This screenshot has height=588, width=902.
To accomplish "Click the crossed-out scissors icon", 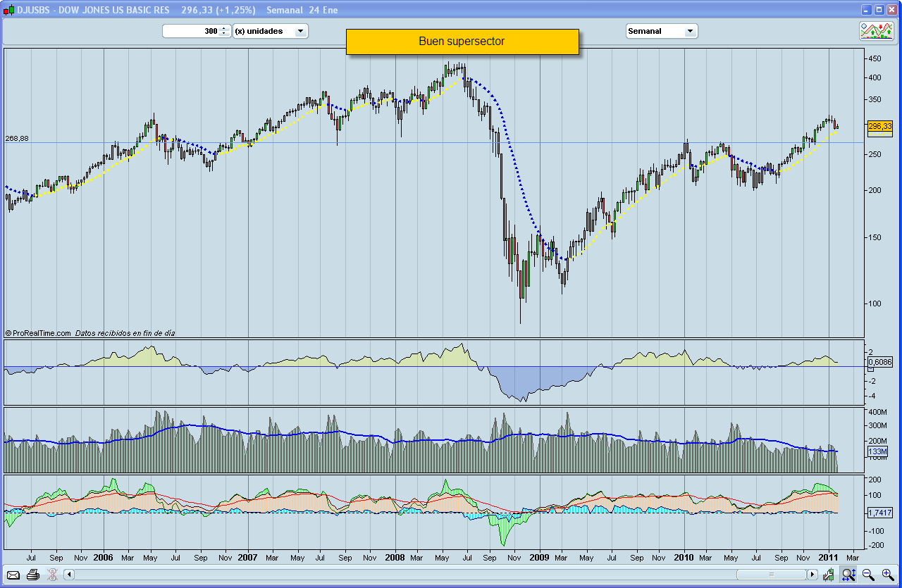I will coord(51,575).
